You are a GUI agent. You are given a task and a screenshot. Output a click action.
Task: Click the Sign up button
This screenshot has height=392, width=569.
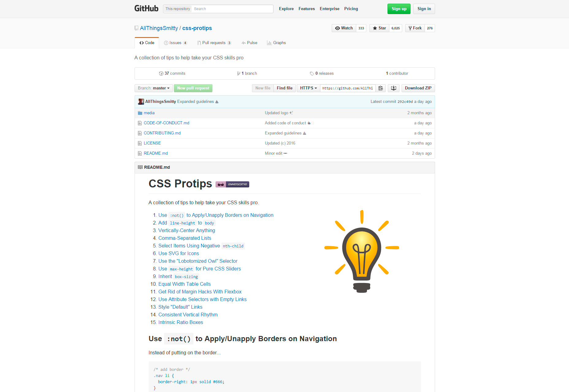[x=399, y=9]
